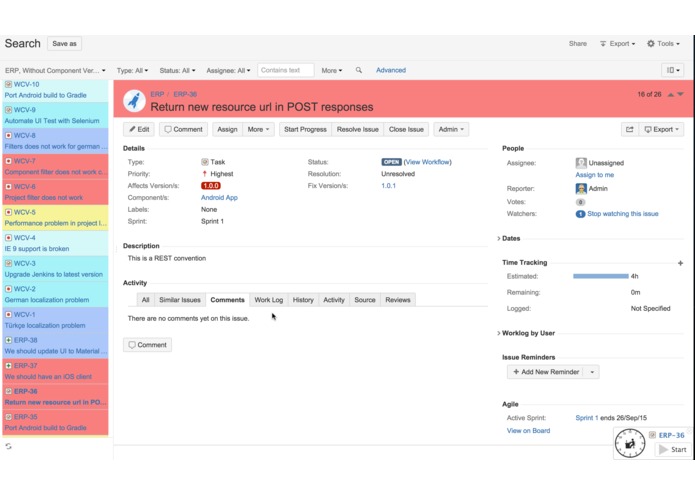
Task: Switch to the Work Log tab
Action: (269, 300)
